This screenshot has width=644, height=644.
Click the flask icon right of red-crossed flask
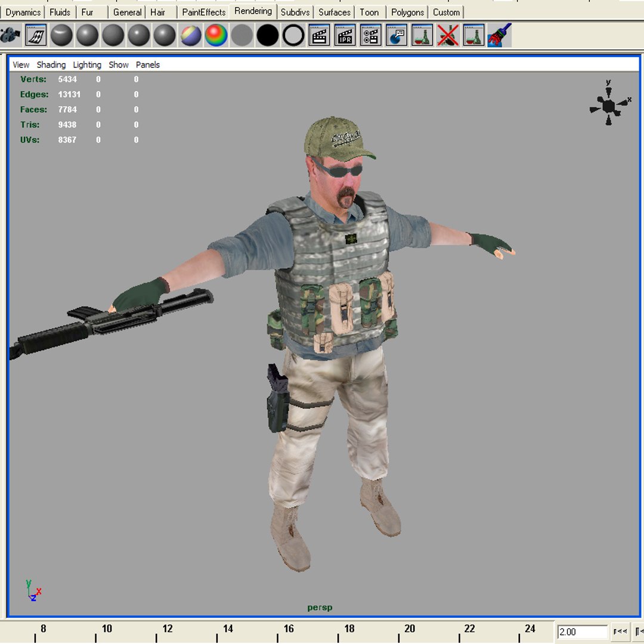(473, 35)
